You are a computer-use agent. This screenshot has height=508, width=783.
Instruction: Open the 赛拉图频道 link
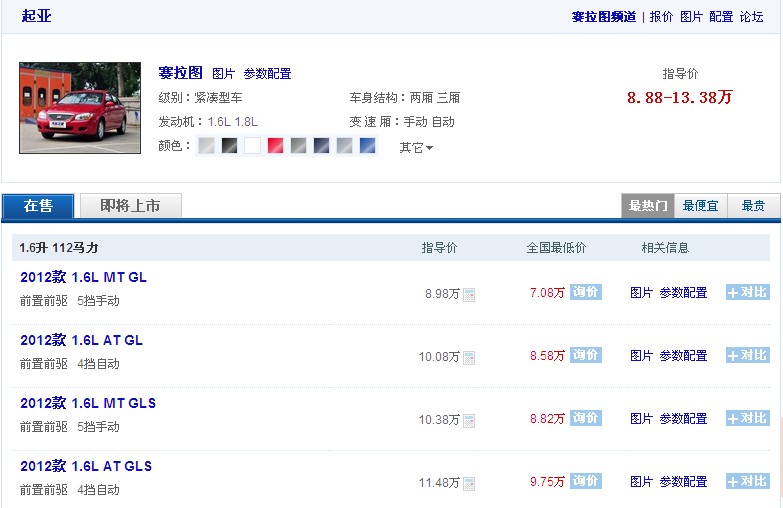click(604, 17)
